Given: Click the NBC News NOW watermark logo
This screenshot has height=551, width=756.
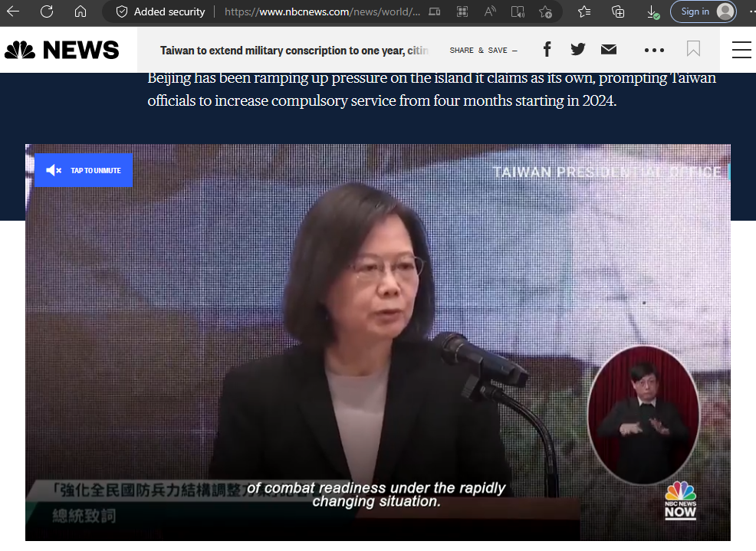Looking at the screenshot, I should pyautogui.click(x=680, y=500).
